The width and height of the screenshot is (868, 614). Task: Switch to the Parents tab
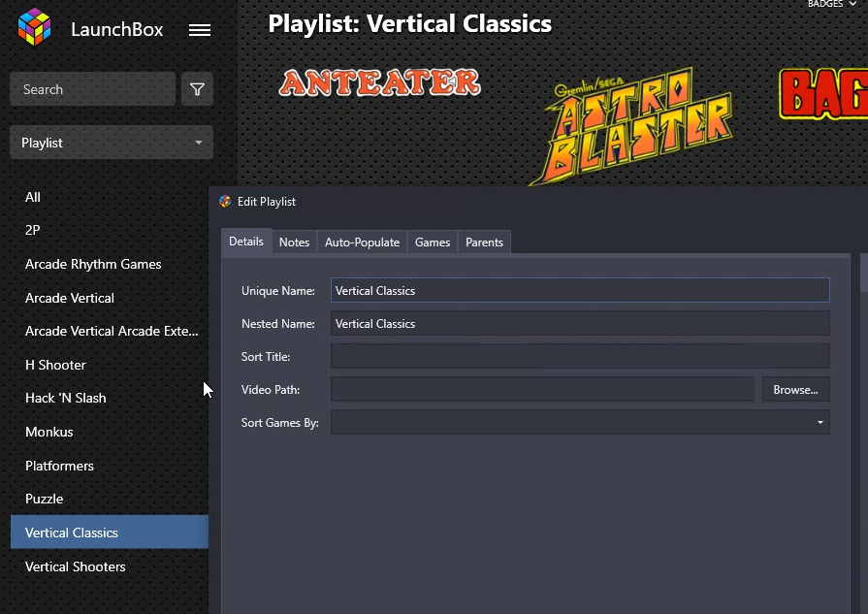(x=484, y=242)
